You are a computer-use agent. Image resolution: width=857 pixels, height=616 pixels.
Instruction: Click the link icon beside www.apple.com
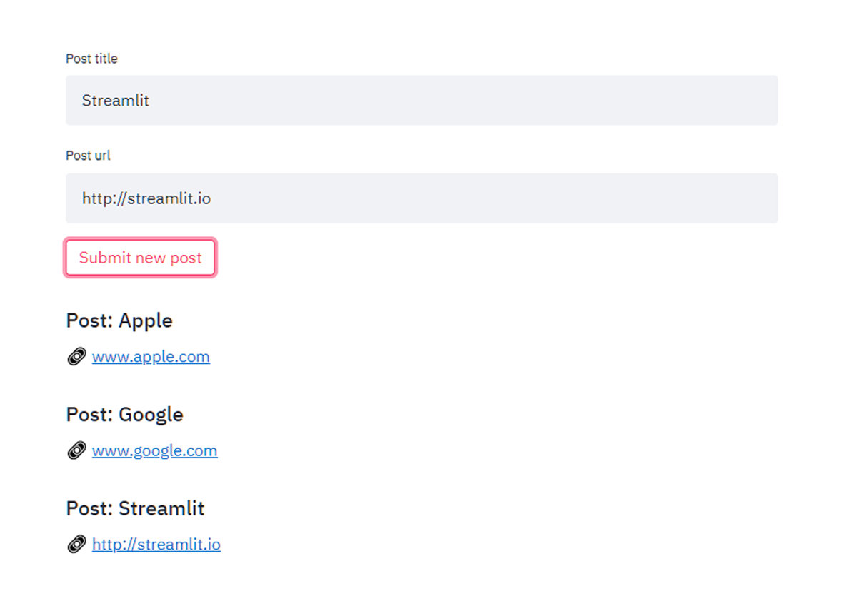76,357
